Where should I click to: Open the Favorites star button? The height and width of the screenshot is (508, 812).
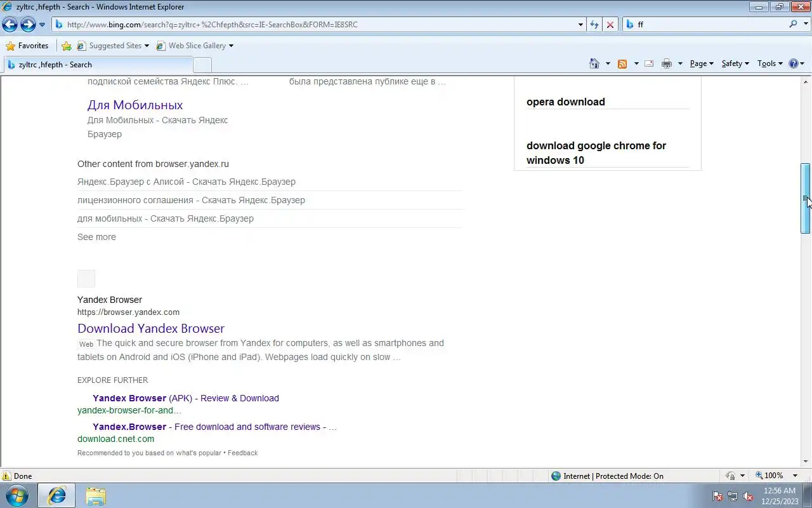pos(27,46)
